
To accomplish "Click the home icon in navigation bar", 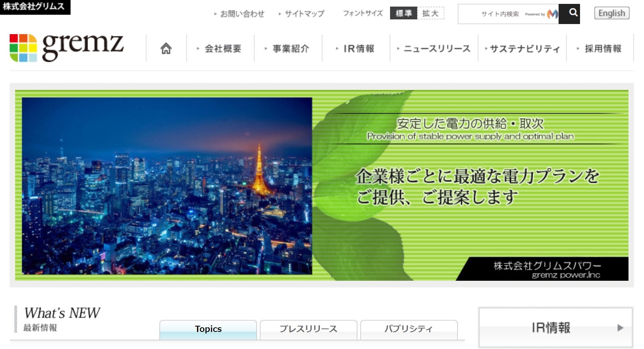I will [x=166, y=48].
